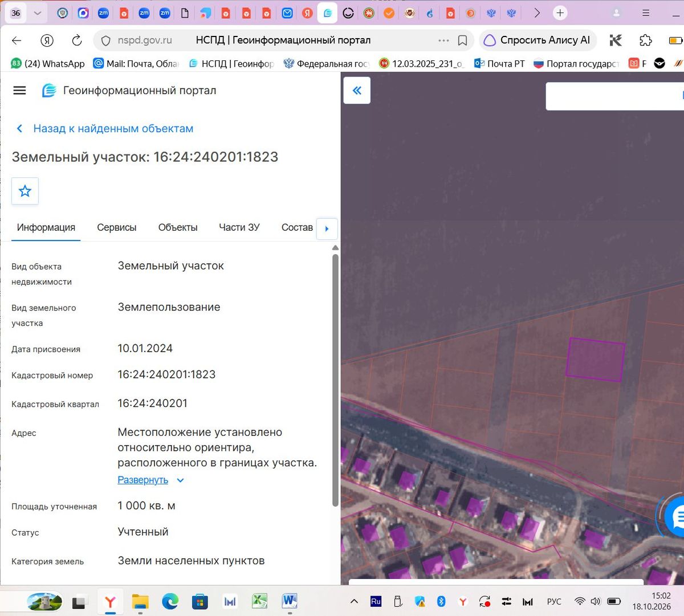Click the Yandex home button
Image resolution: width=684 pixels, height=616 pixels.
(47, 40)
